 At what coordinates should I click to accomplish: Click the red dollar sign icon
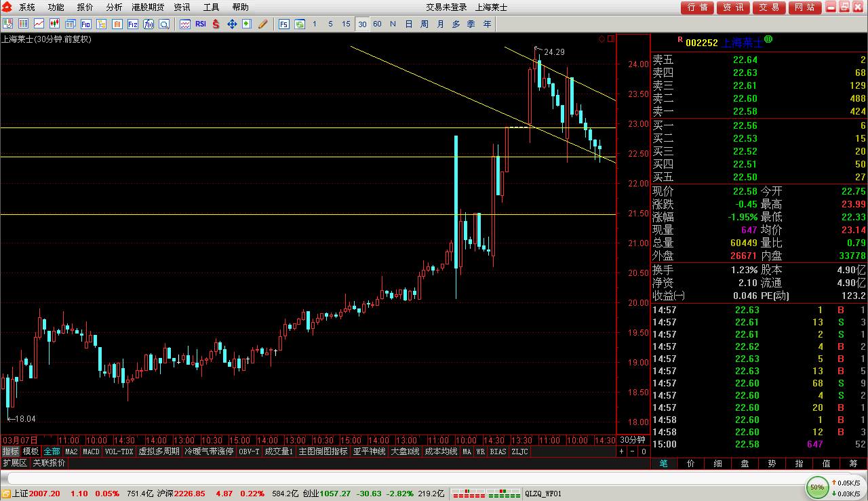click(x=216, y=24)
